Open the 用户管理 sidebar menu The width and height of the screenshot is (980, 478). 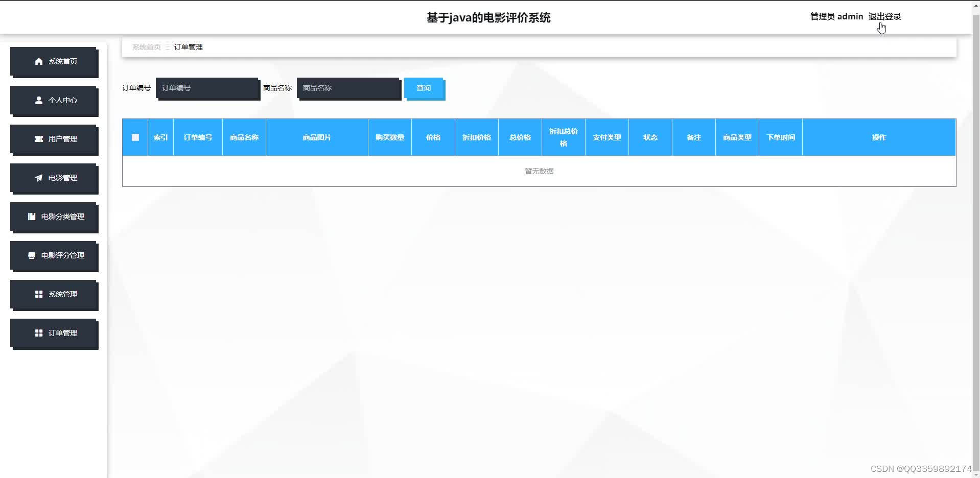pos(54,139)
